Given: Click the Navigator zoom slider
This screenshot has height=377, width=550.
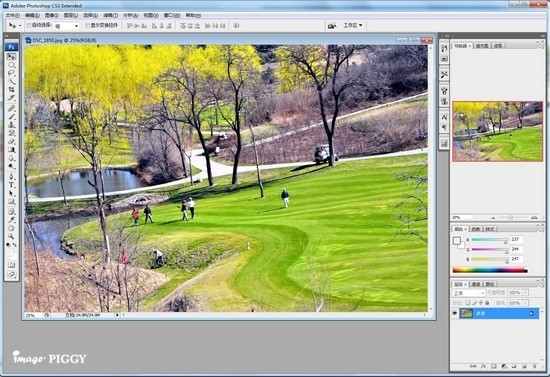Looking at the screenshot, I should 511,218.
